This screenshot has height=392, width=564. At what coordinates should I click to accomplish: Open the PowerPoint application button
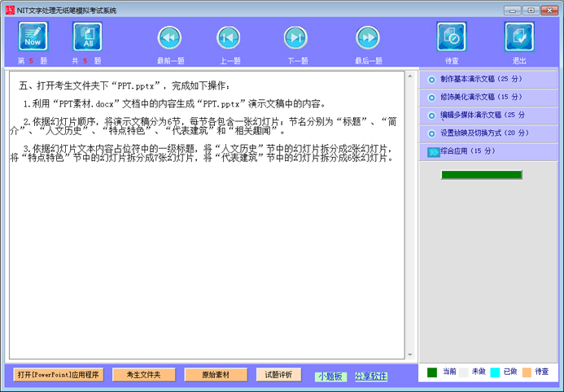(x=58, y=375)
